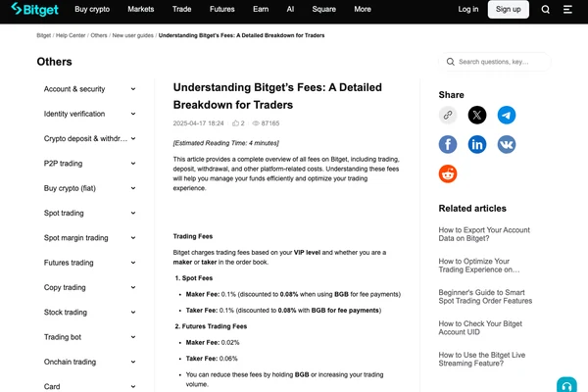Open the search magnifier icon in header
Viewport: 588px width, 392px height.
[x=546, y=10]
